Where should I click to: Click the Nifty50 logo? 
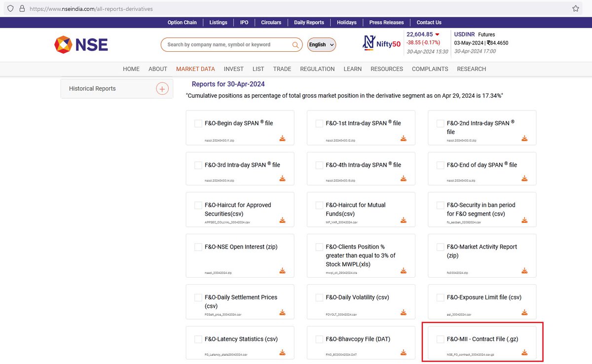(x=381, y=43)
